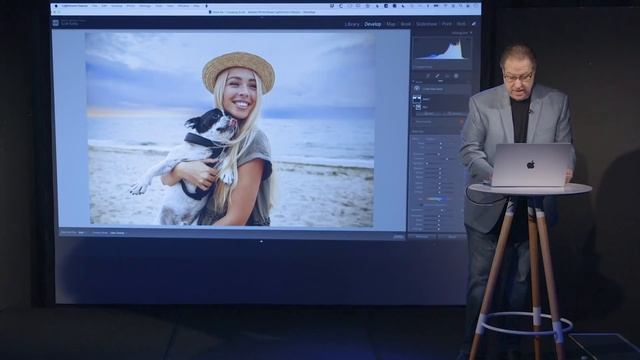Open the Slideshow module
This screenshot has height=360, width=640.
pyautogui.click(x=427, y=24)
